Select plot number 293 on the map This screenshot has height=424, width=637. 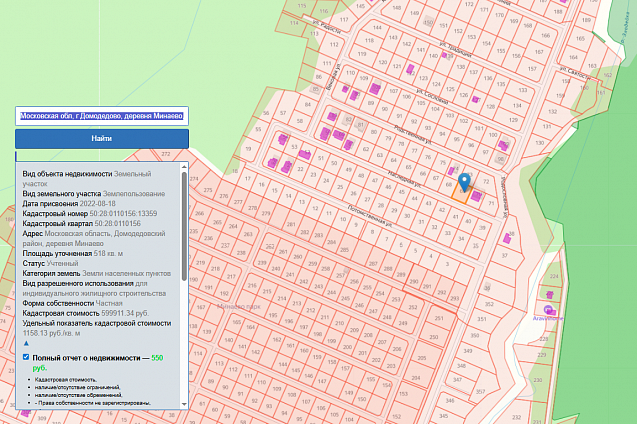point(454,299)
